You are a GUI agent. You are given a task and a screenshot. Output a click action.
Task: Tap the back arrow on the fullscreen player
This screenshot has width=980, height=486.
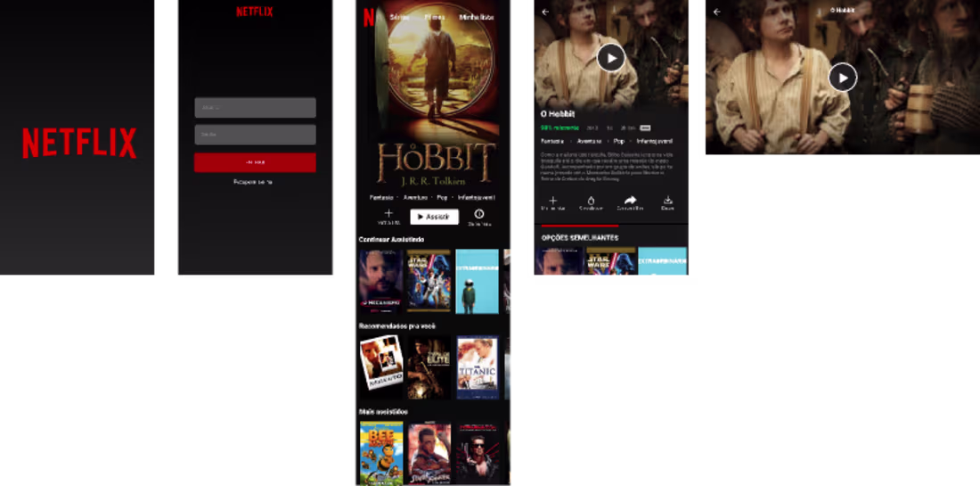click(716, 12)
